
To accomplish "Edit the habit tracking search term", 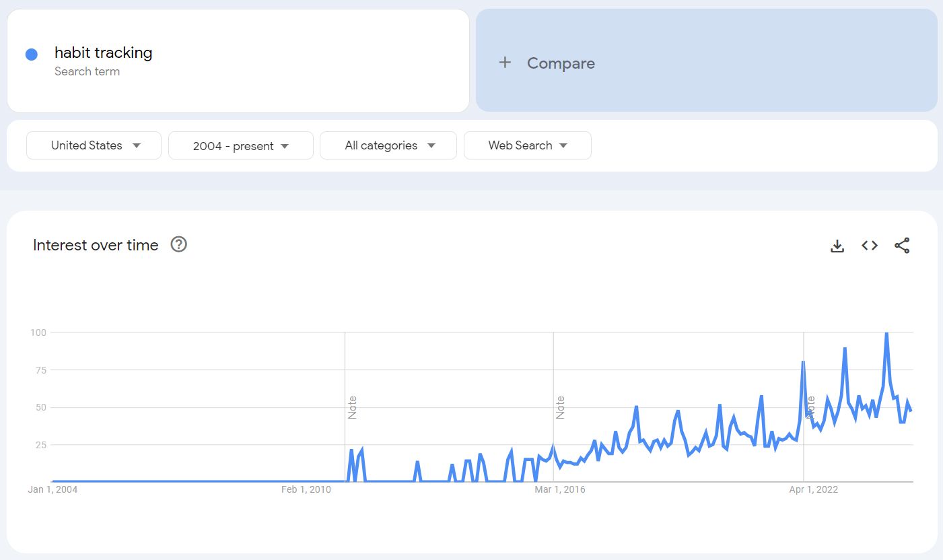I will [104, 53].
